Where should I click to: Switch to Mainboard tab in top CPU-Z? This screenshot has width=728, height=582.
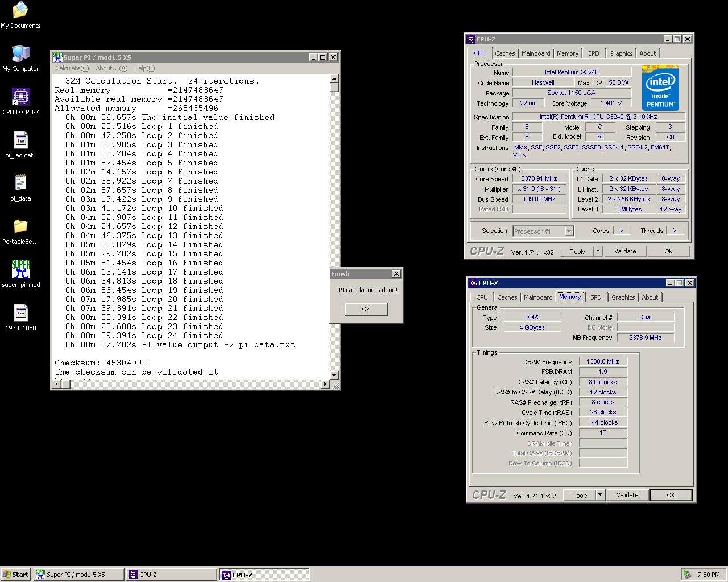(536, 53)
